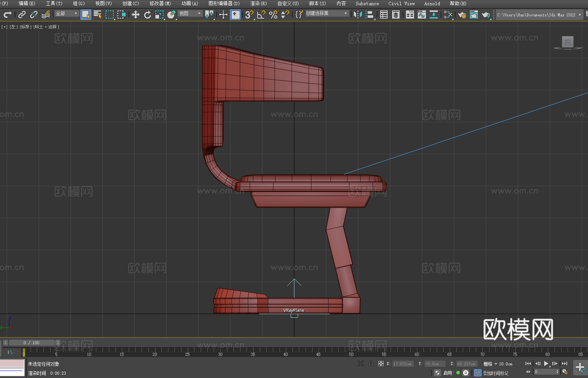Image resolution: width=588 pixels, height=378 pixels.
Task: Select the Bind to Space Warp icon
Action: click(x=46, y=14)
